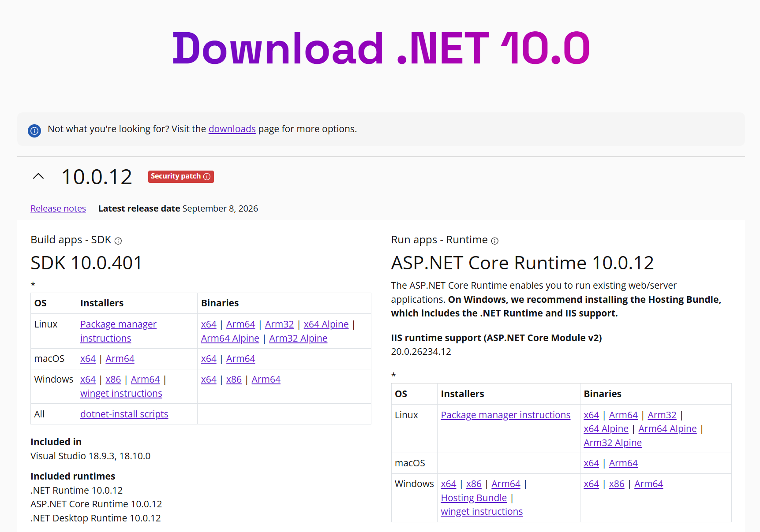
Task: Download ASP.NET Runtime Linux Arm32 Alpine binary
Action: (613, 443)
